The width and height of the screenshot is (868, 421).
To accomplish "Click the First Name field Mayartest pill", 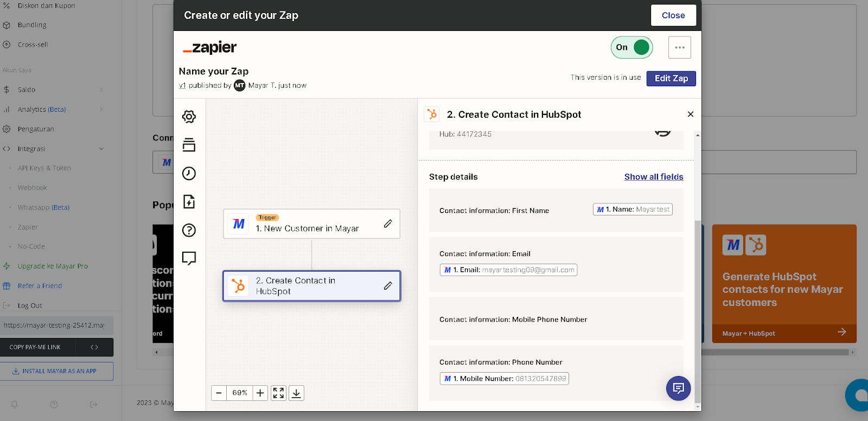I will point(633,209).
